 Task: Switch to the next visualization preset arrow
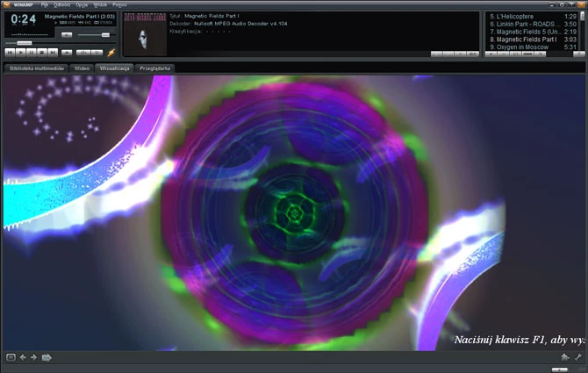(33, 357)
